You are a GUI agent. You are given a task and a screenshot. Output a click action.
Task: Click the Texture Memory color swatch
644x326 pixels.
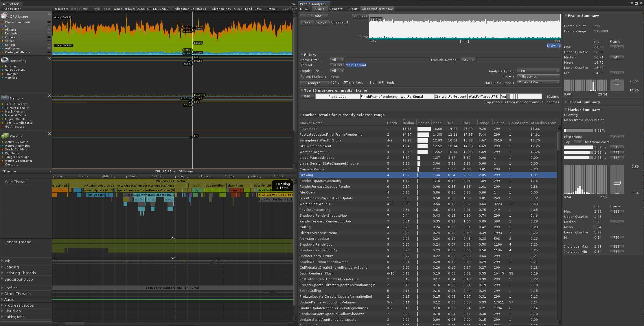[x=2, y=108]
